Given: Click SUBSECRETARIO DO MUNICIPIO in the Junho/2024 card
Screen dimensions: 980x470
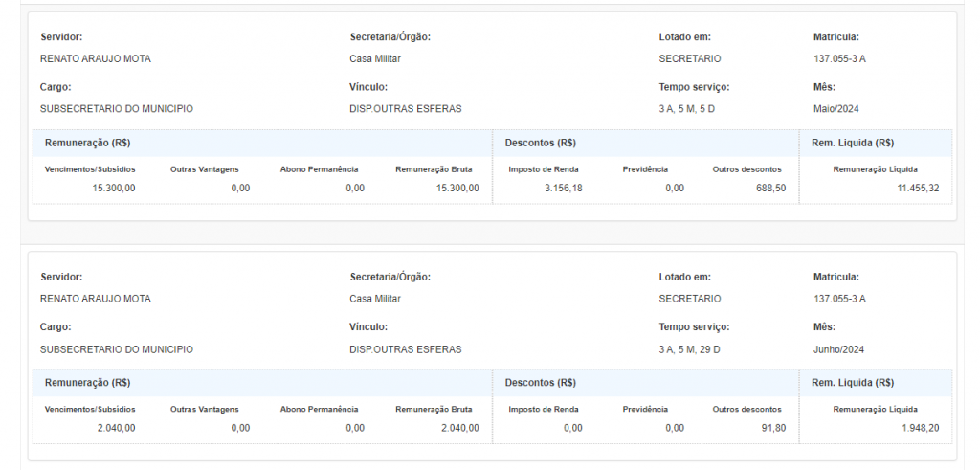Looking at the screenshot, I should tap(116, 349).
